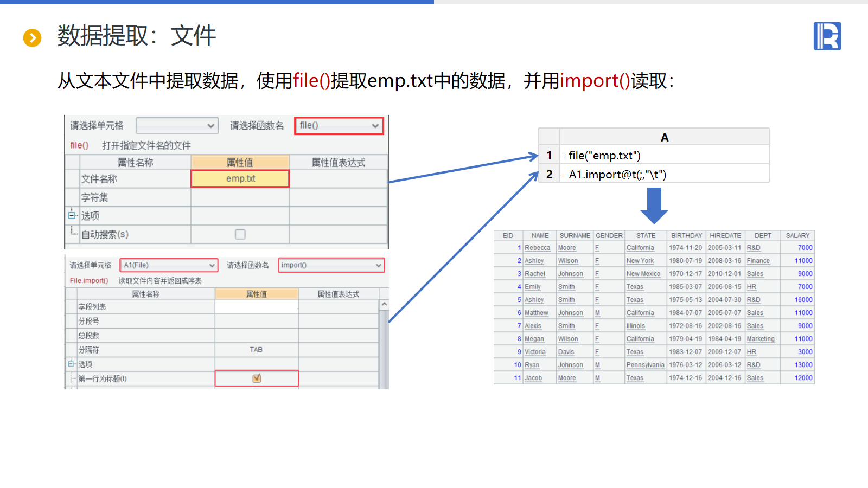The width and height of the screenshot is (868, 488).
Task: Select the department cell "Finance"
Action: pos(763,261)
